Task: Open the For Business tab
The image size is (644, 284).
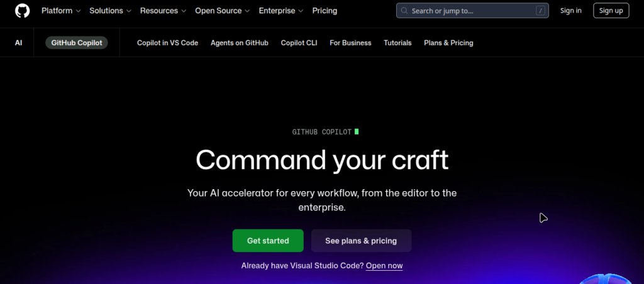Action: (x=350, y=43)
